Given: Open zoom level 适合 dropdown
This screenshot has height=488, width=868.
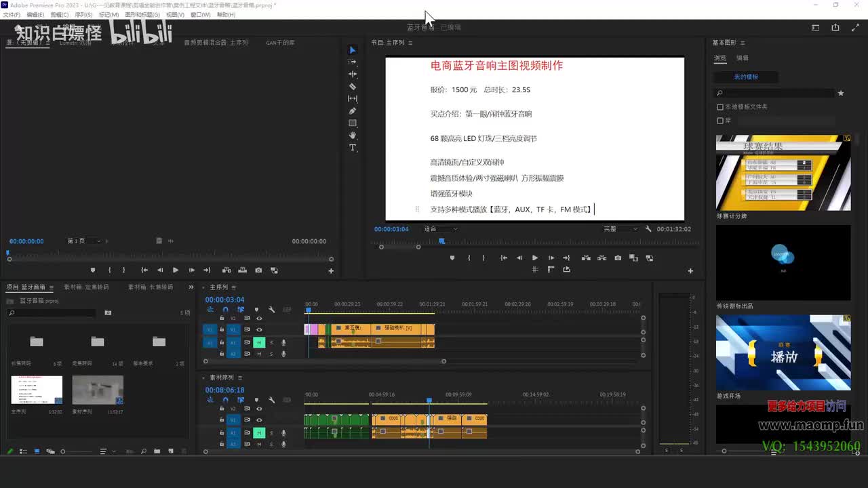Looking at the screenshot, I should [439, 229].
